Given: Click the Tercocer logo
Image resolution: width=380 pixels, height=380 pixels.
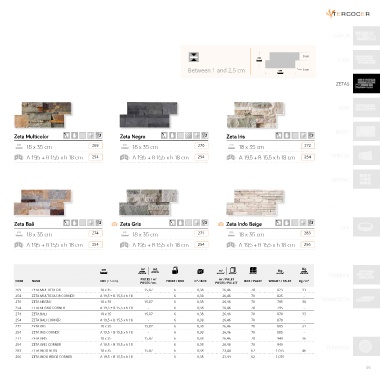Looking at the screenshot, I should pyautogui.click(x=348, y=14).
